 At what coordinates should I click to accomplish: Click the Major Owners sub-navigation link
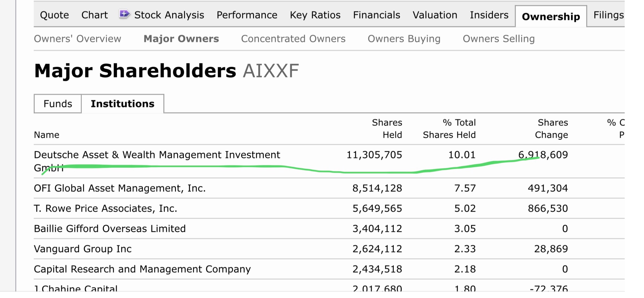click(181, 39)
